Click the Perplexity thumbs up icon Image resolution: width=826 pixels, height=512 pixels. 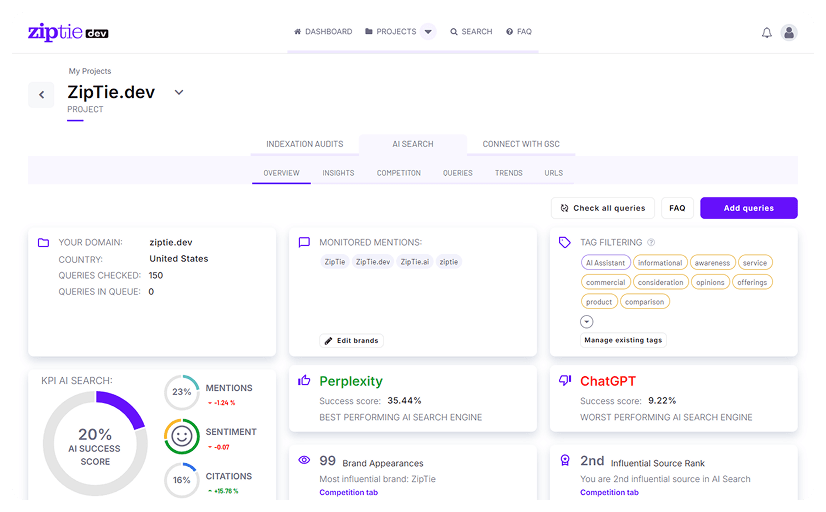[x=304, y=381]
